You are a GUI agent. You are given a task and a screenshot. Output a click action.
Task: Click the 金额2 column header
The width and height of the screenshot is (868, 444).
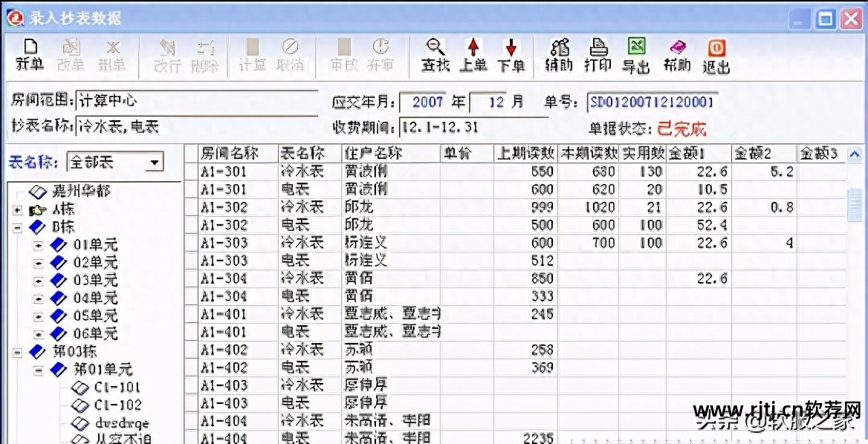764,153
